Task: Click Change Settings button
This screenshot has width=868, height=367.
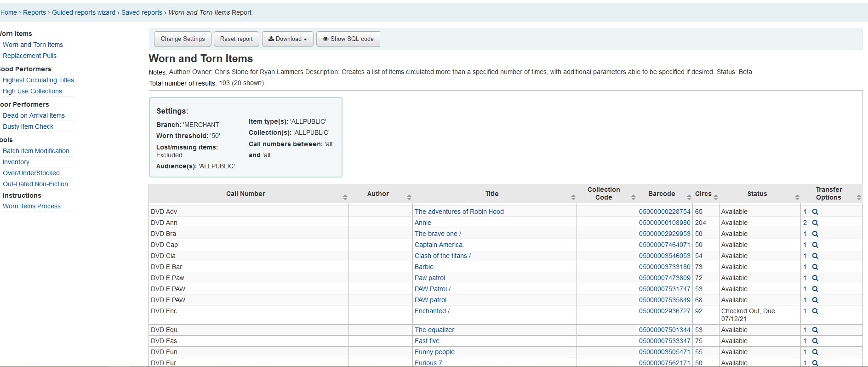Action: click(x=183, y=39)
